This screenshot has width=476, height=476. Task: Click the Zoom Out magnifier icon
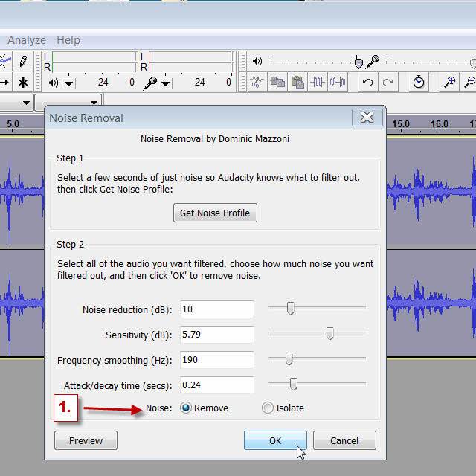[x=469, y=82]
